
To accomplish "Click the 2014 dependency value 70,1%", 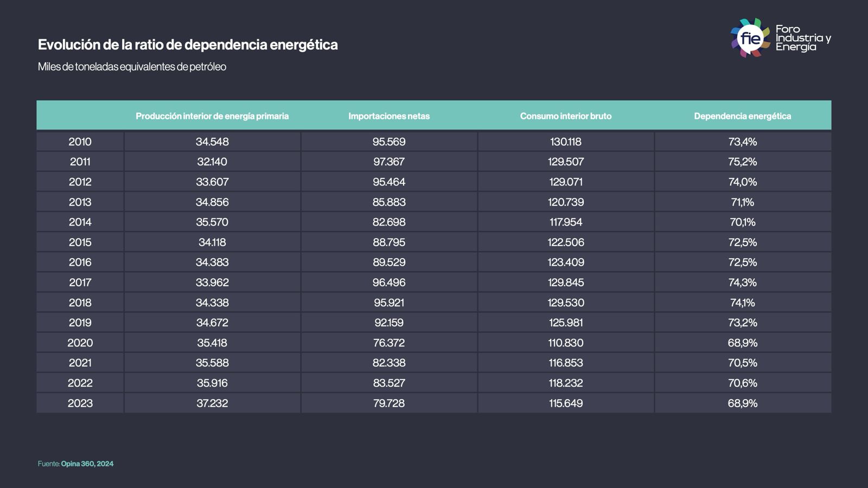I will tap(742, 222).
